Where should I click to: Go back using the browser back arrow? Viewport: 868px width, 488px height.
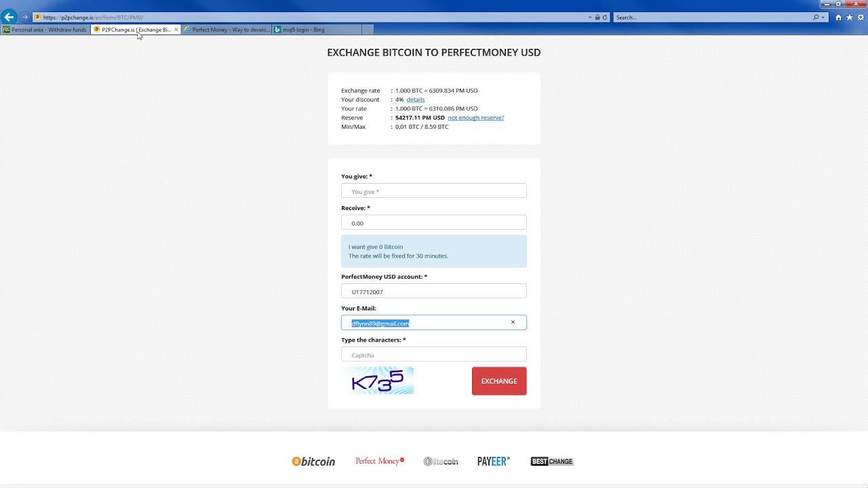point(9,17)
